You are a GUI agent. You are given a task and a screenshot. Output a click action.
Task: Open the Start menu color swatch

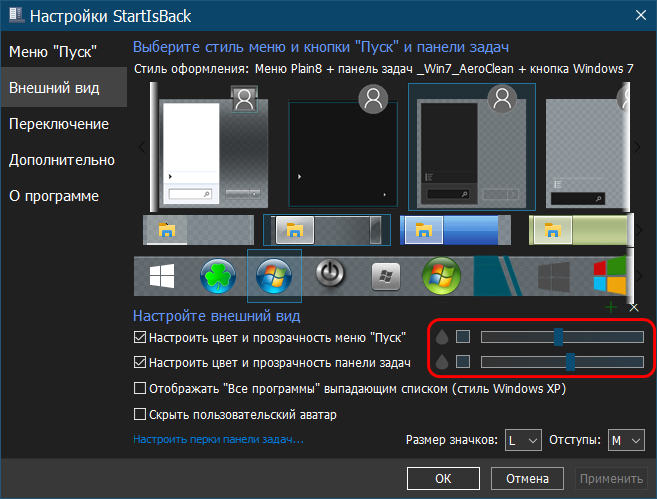463,336
